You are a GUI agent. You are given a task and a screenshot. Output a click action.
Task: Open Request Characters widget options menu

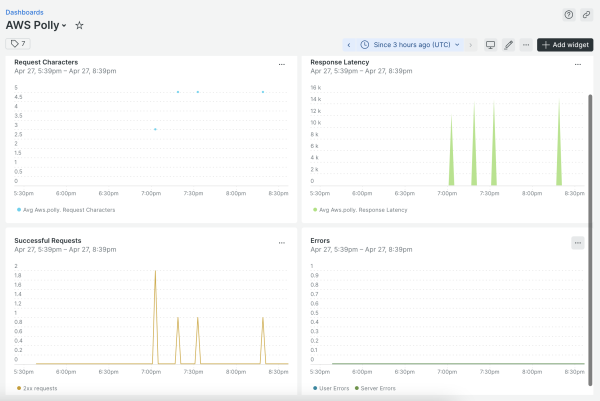pyautogui.click(x=282, y=64)
